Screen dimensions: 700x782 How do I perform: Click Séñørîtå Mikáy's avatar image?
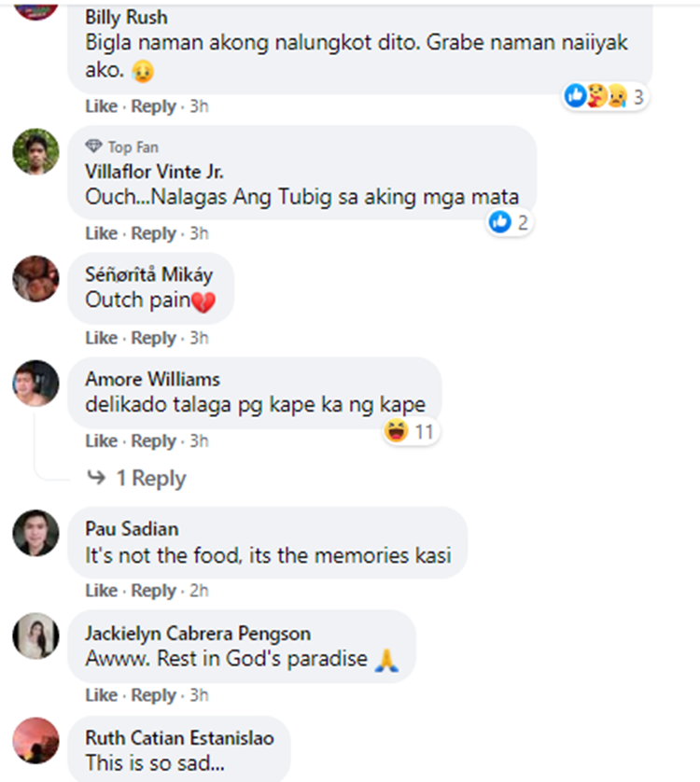[35, 279]
